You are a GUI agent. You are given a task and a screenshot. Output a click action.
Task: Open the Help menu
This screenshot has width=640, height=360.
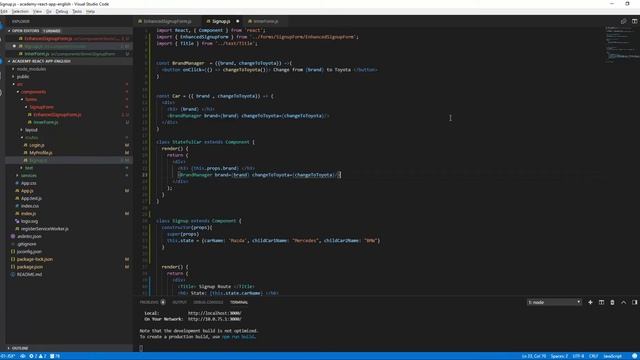point(90,11)
